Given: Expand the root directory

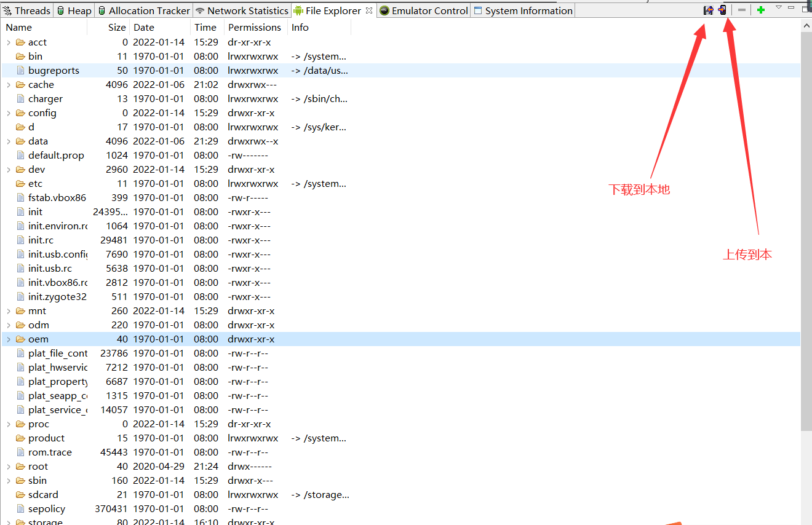Looking at the screenshot, I should click(9, 466).
